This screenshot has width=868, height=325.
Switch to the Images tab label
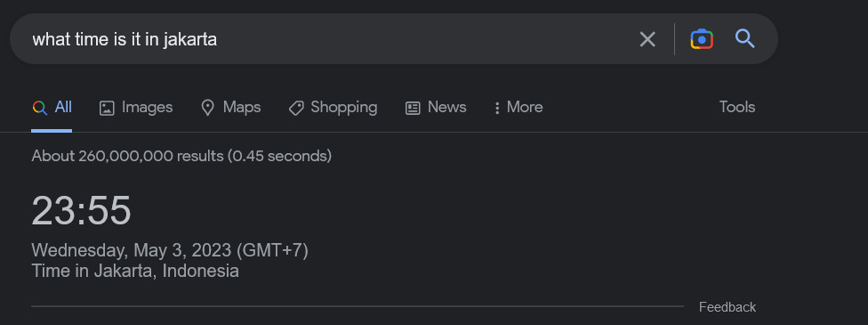[x=148, y=107]
